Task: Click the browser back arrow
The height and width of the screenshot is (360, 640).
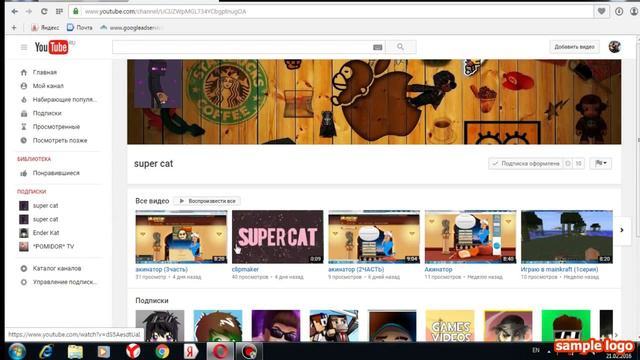Action: [15, 11]
